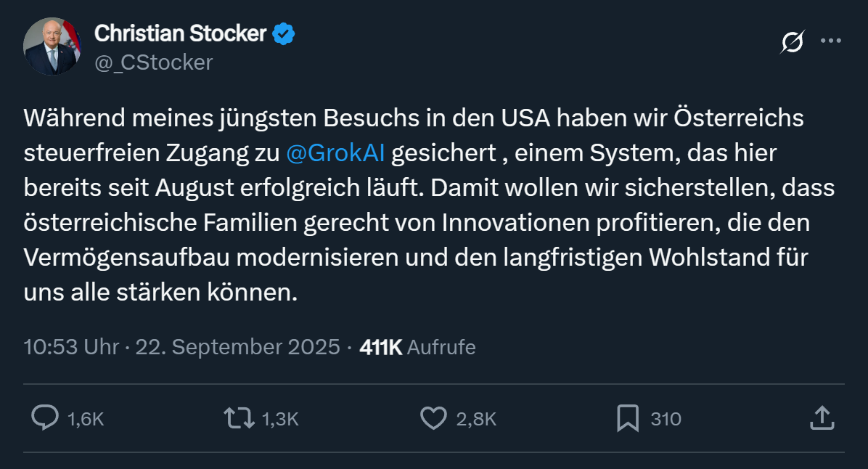Open Christian Stocker's profile picture
This screenshot has width=868, height=469.
coord(52,46)
